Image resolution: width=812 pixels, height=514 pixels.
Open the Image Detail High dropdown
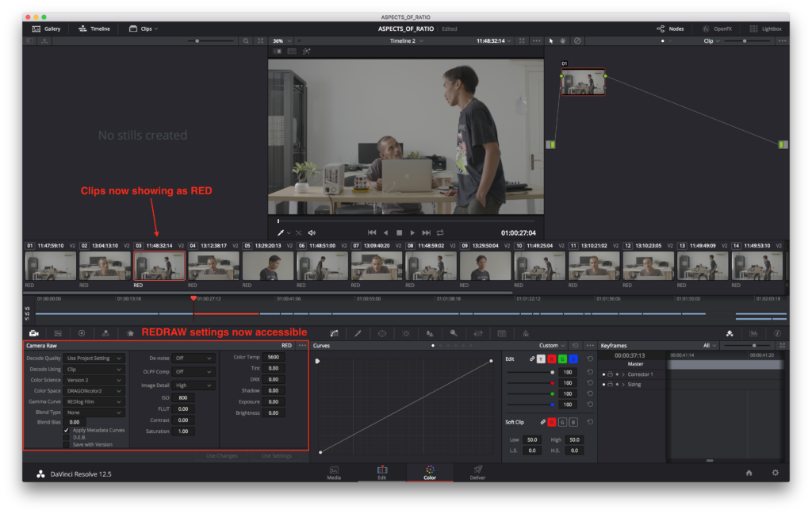coord(193,385)
